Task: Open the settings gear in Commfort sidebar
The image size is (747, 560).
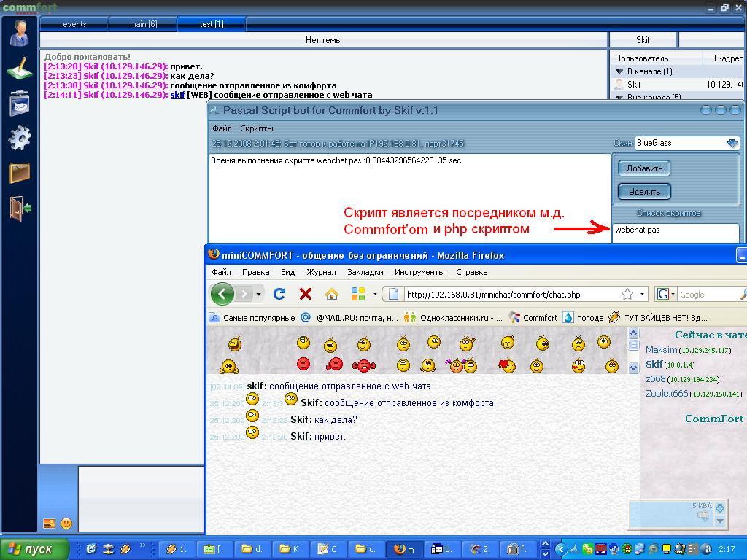Action: (20, 138)
